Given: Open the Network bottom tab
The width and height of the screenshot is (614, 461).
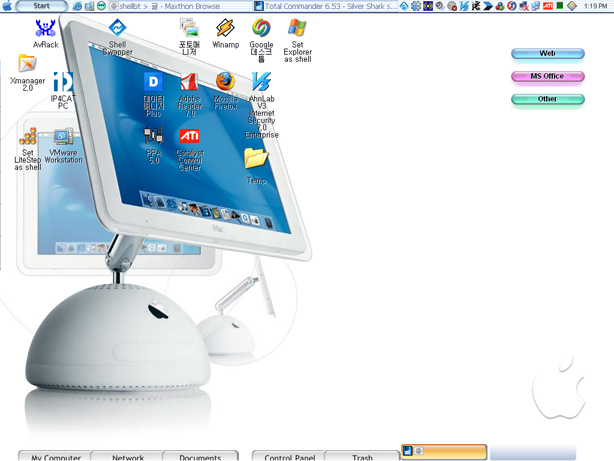Looking at the screenshot, I should click(x=126, y=456).
